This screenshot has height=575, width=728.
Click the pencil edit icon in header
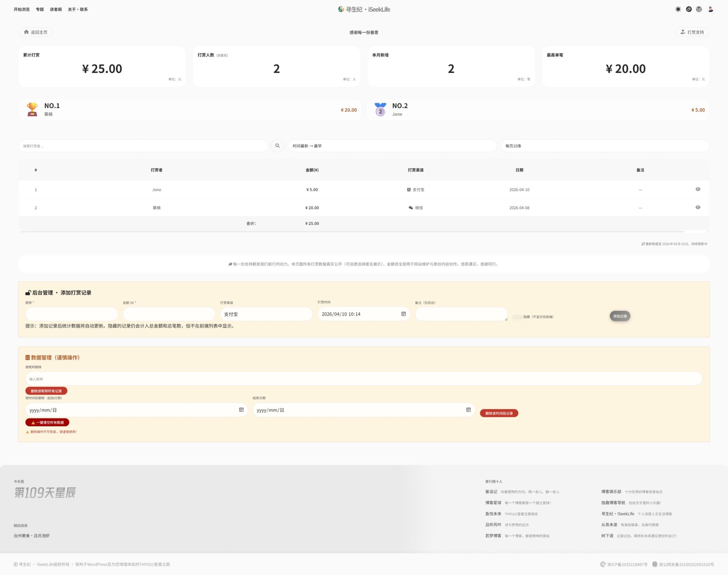(x=689, y=9)
